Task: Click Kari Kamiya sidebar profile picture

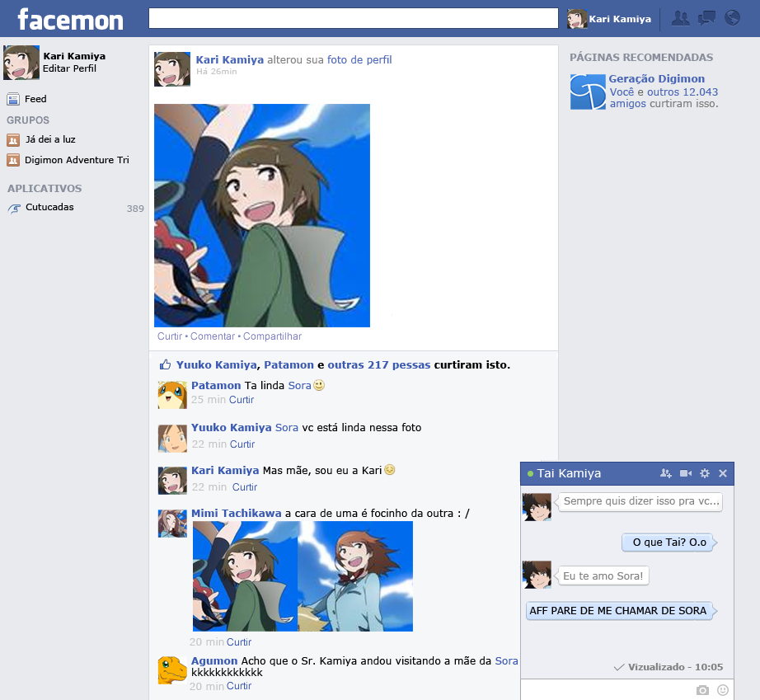Action: 21,63
